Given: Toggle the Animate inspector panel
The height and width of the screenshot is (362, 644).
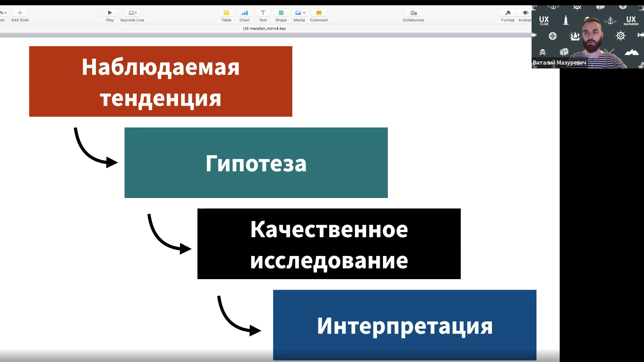Looking at the screenshot, I should point(525,13).
